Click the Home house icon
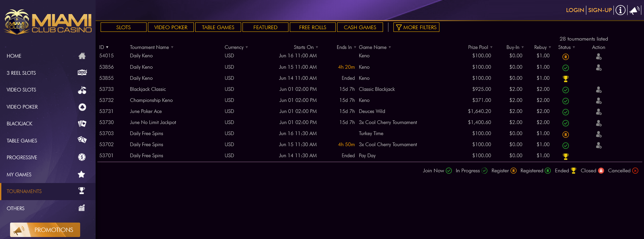Viewport: 644px width, 239px height. point(82,56)
